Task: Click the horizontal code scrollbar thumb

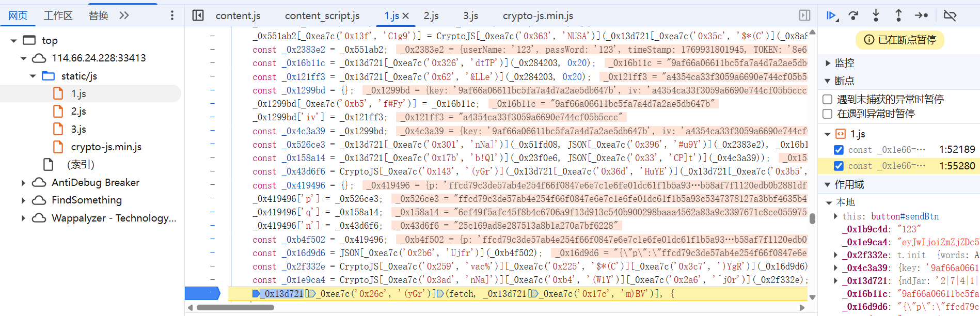Action: click(x=235, y=308)
